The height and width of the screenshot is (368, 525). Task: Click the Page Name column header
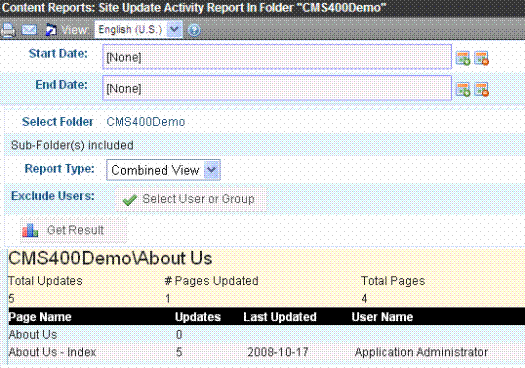40,317
